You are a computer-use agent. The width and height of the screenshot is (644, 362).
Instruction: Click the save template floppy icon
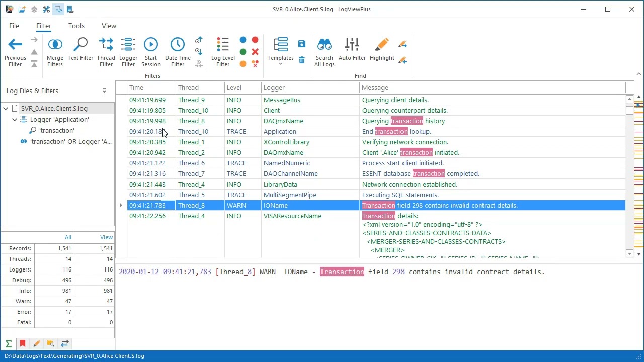(302, 44)
